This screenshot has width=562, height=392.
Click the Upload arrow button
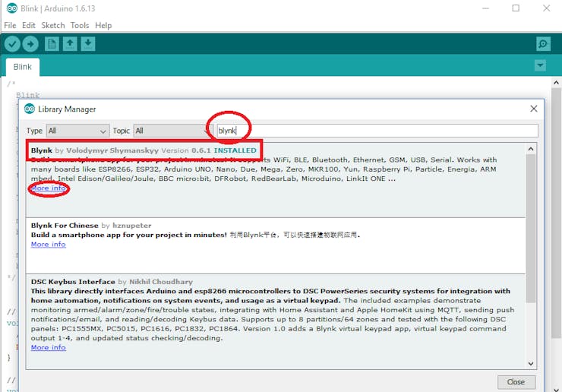click(30, 44)
